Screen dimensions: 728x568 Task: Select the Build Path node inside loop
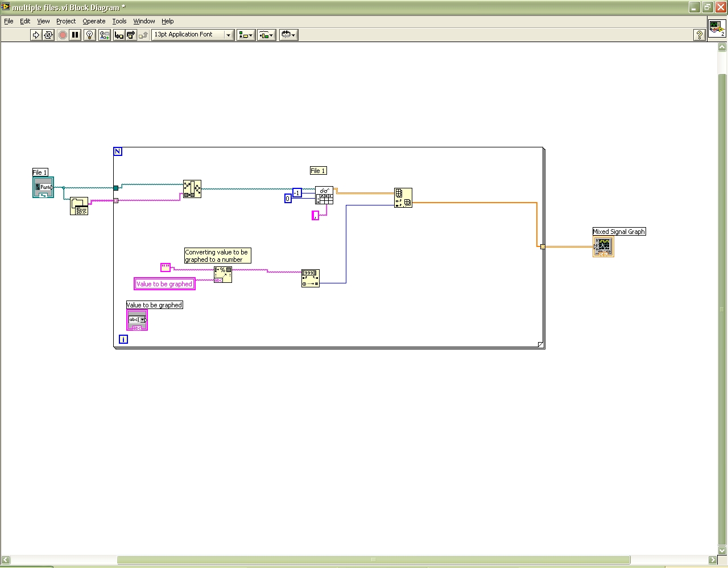click(x=192, y=189)
